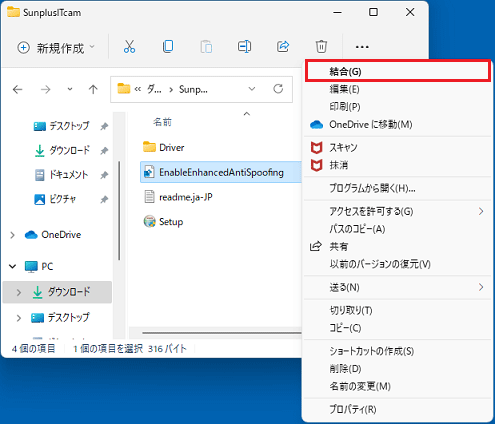This screenshot has width=495, height=424.
Task: Choose コピー(C) in context menu
Action: [398, 328]
